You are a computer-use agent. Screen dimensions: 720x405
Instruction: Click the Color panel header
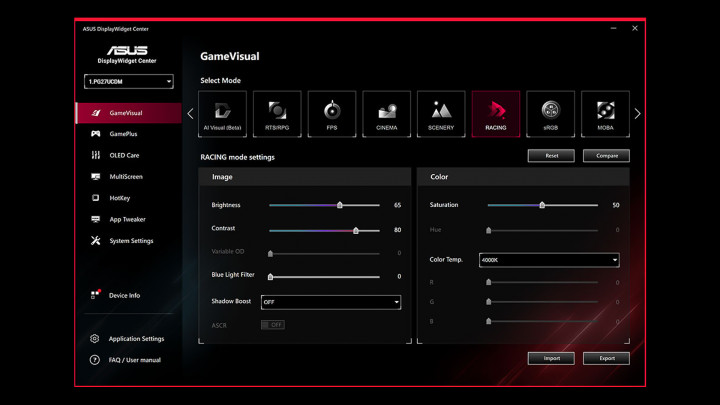point(523,177)
